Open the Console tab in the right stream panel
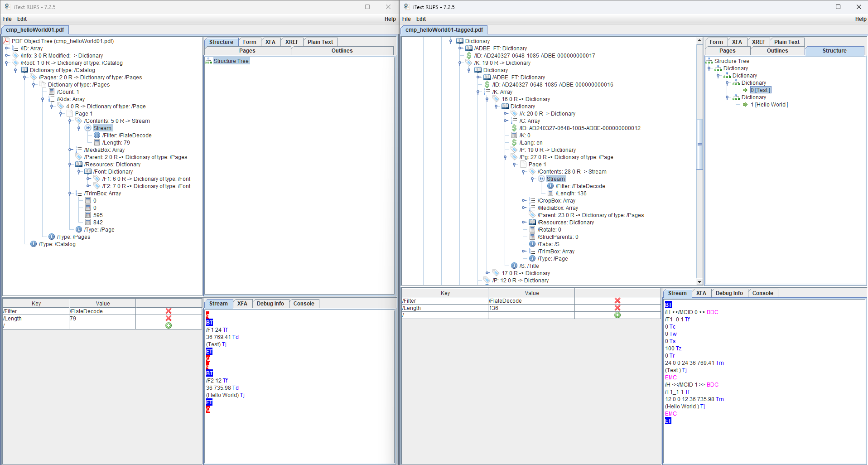This screenshot has height=465, width=868. [x=763, y=293]
